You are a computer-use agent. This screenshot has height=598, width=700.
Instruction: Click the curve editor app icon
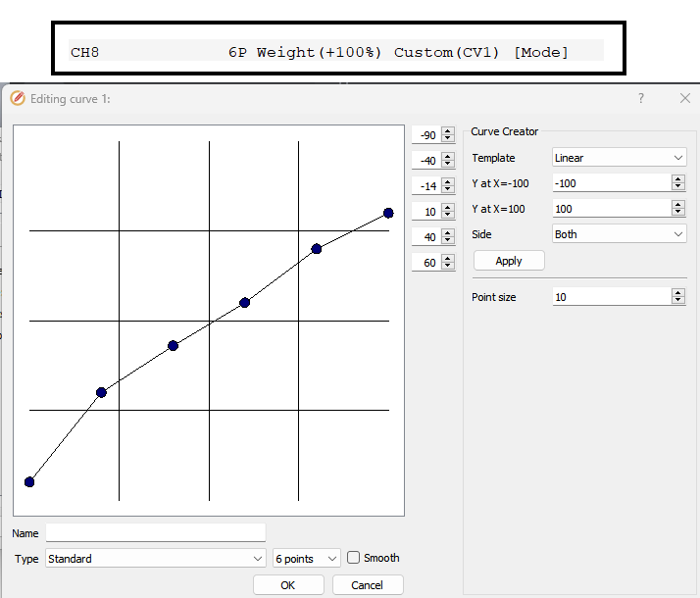[17, 98]
